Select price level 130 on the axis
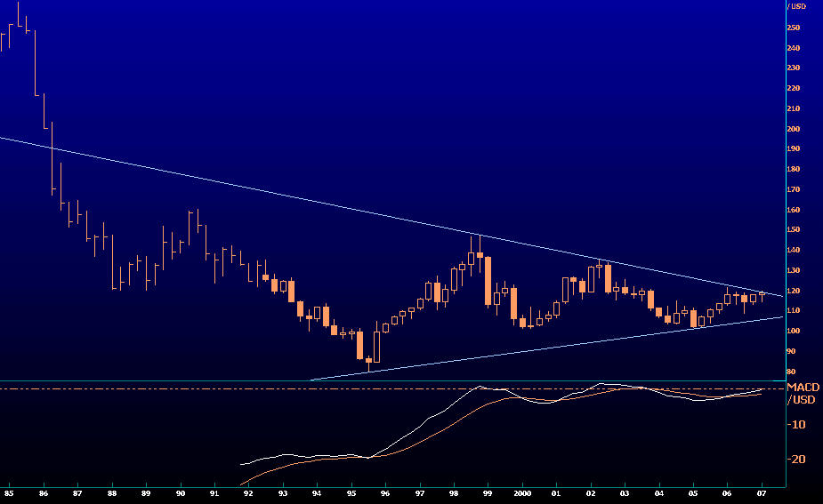Viewport: 823px width, 504px height. (x=794, y=270)
